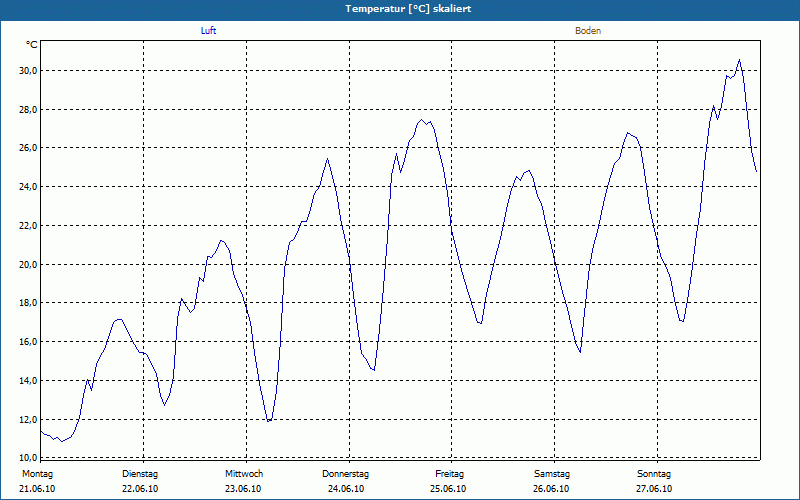The image size is (800, 500).
Task: Select the 14,0 y-axis value
Action: tap(29, 381)
